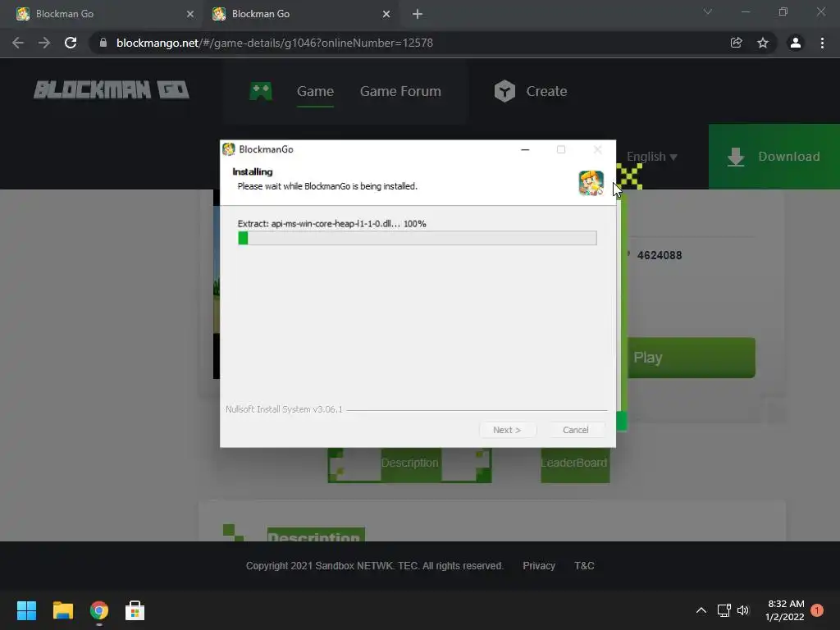Open the Game menu tab
The image size is (840, 630).
tap(315, 91)
